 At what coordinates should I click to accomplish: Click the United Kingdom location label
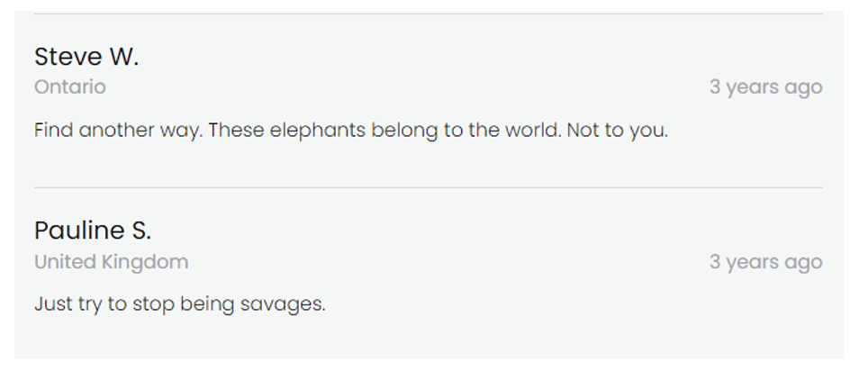(x=112, y=262)
